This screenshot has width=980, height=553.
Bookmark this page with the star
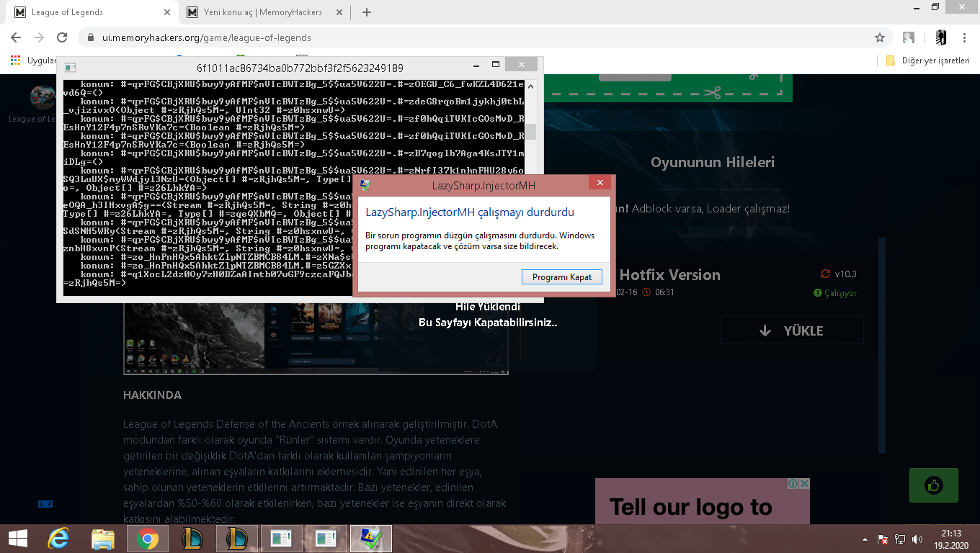click(x=879, y=37)
